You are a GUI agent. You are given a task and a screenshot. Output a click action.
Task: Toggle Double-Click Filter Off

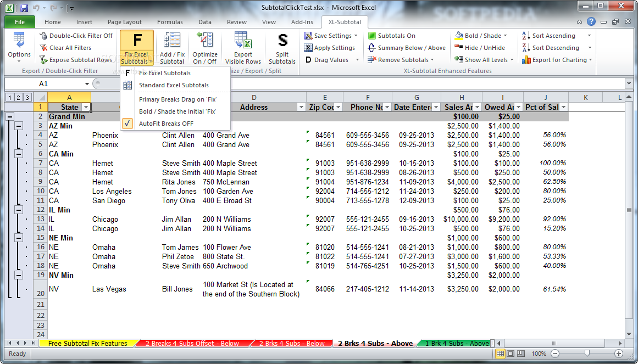[x=76, y=36]
